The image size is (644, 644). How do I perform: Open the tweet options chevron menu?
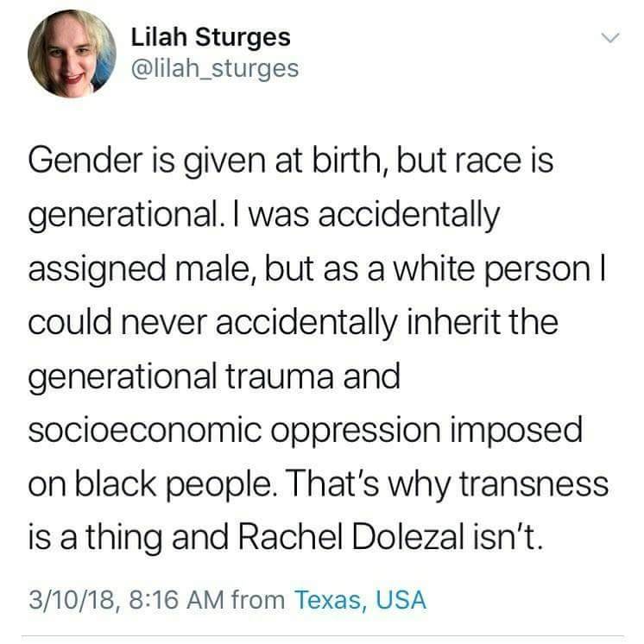point(610,37)
